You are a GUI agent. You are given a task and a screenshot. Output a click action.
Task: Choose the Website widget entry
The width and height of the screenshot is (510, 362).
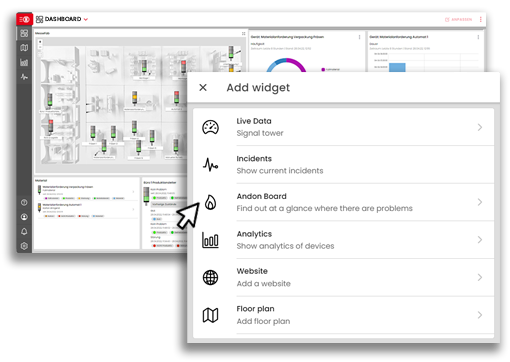tap(343, 277)
